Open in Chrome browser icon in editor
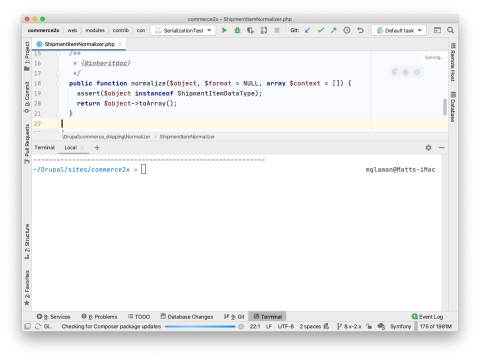 pyautogui.click(x=395, y=72)
